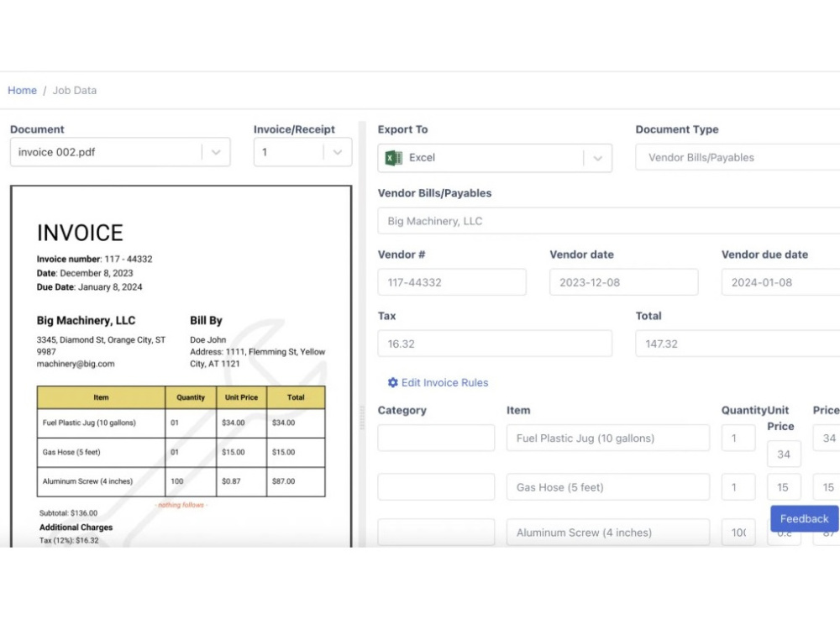The height and width of the screenshot is (630, 840).
Task: Click the Quantity field for Aluminum Screw
Action: pyautogui.click(x=738, y=532)
